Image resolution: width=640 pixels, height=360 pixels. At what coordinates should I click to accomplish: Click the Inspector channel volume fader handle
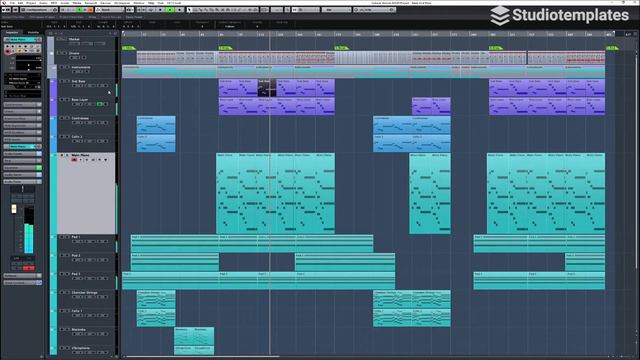tap(14, 209)
